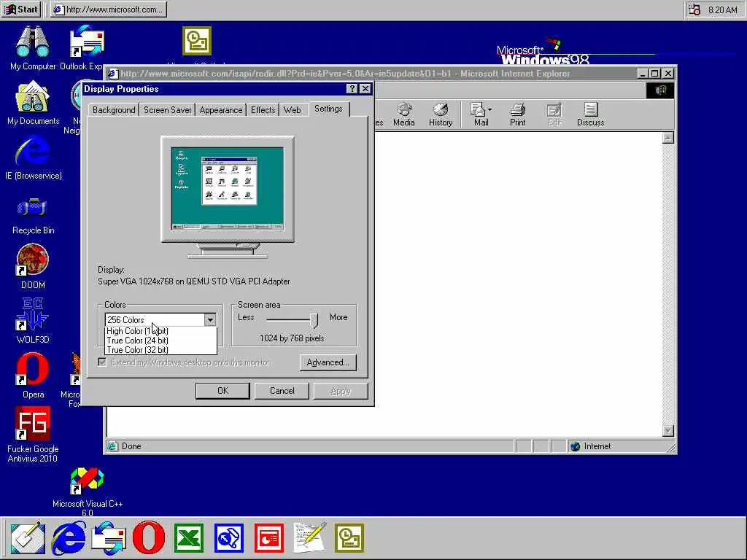This screenshot has height=560, width=747.
Task: Click the system tray scheduler icon
Action: [x=694, y=9]
